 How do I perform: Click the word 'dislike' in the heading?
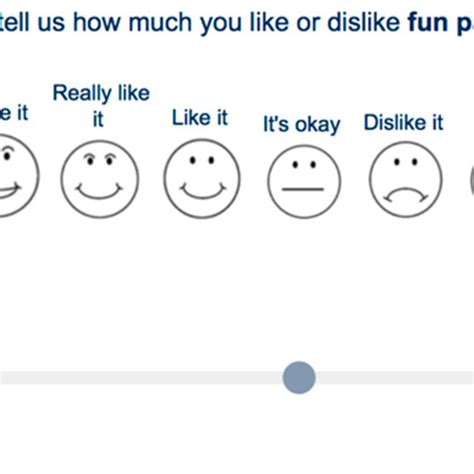(x=364, y=22)
